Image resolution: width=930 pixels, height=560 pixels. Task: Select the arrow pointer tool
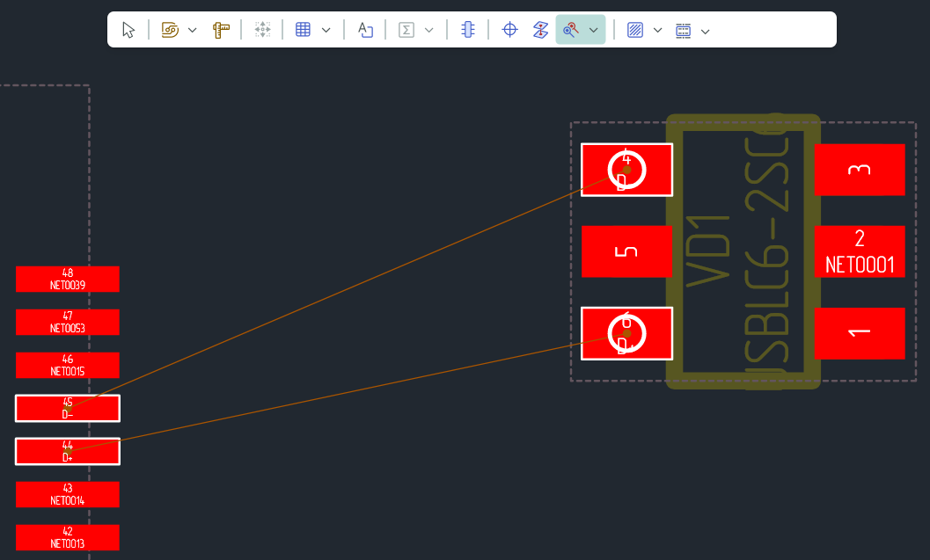point(128,30)
